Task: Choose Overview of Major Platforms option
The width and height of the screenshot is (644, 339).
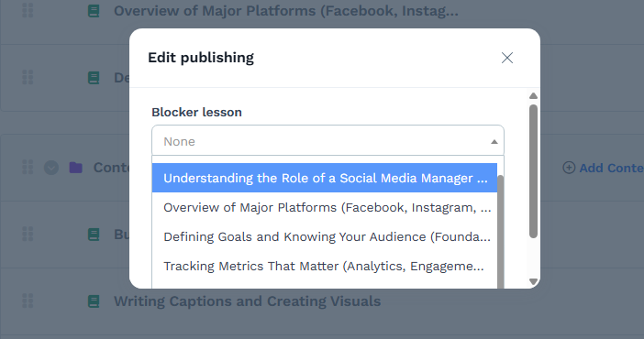Action: [325, 207]
